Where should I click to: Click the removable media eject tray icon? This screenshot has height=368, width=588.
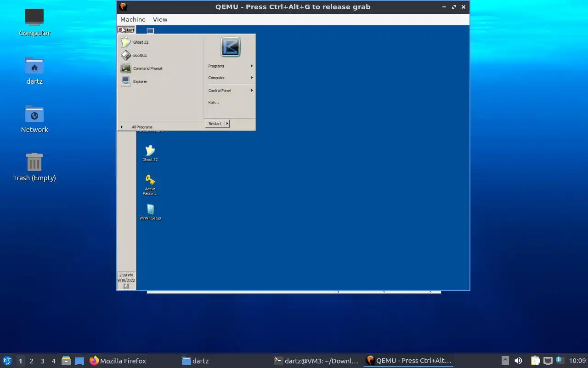(x=505, y=361)
